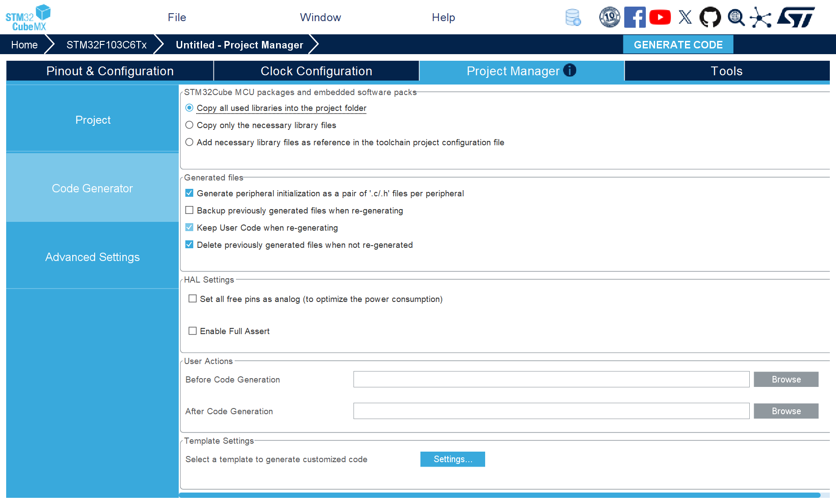Image resolution: width=836 pixels, height=504 pixels.
Task: Open the database update icon
Action: (573, 18)
